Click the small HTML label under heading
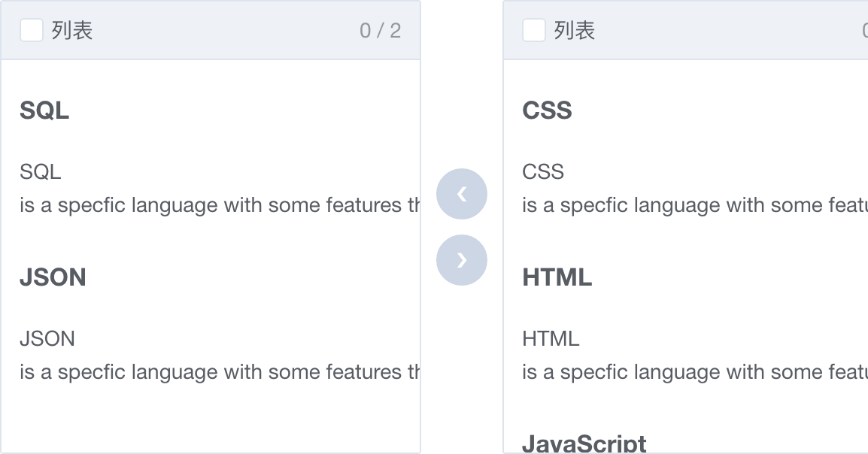 click(x=551, y=338)
